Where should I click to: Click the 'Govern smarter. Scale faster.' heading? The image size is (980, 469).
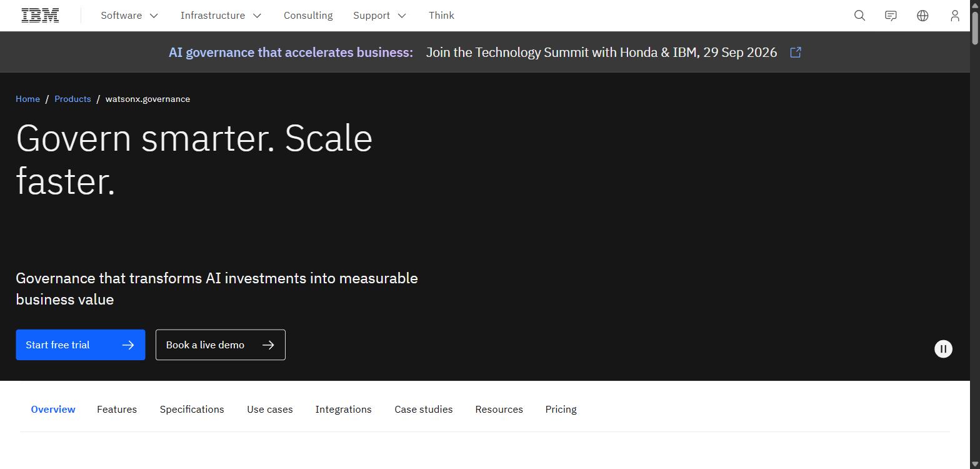click(x=194, y=159)
